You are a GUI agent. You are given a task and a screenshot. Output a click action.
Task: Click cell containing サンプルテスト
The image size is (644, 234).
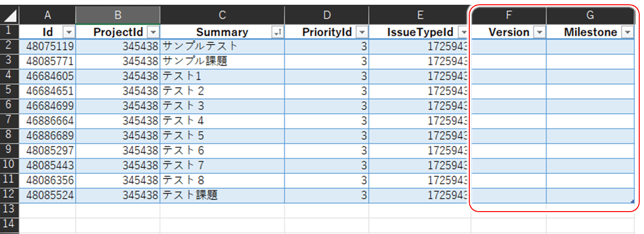(x=222, y=46)
